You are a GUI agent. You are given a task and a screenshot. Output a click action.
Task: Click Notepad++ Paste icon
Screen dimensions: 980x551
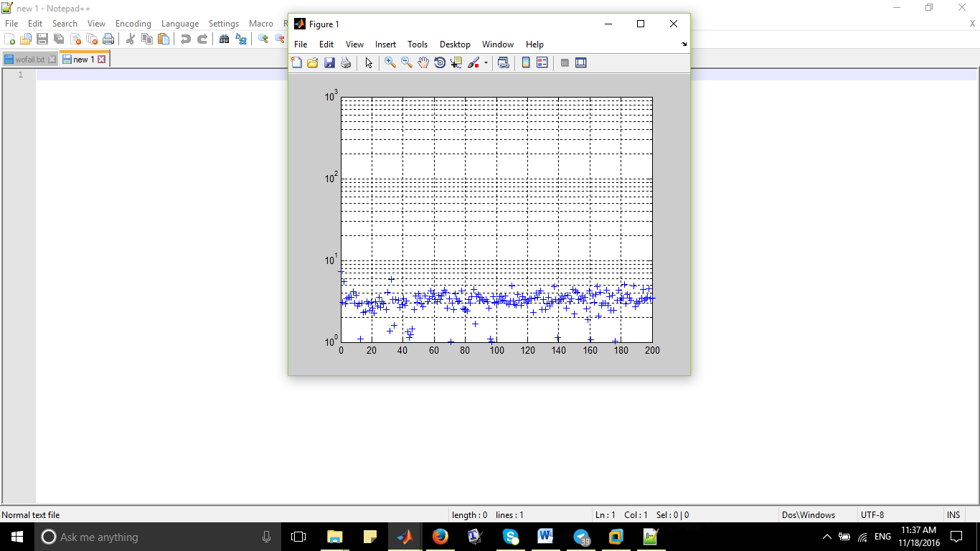(x=164, y=39)
